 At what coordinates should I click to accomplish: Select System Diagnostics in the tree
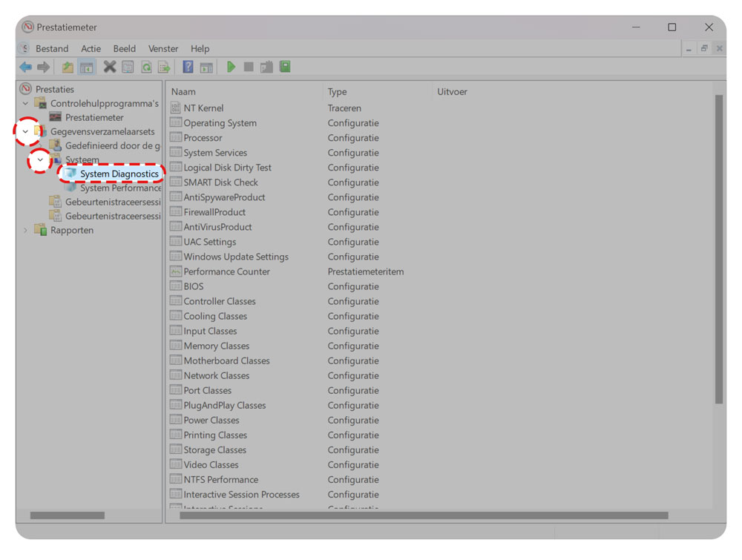[x=119, y=174]
